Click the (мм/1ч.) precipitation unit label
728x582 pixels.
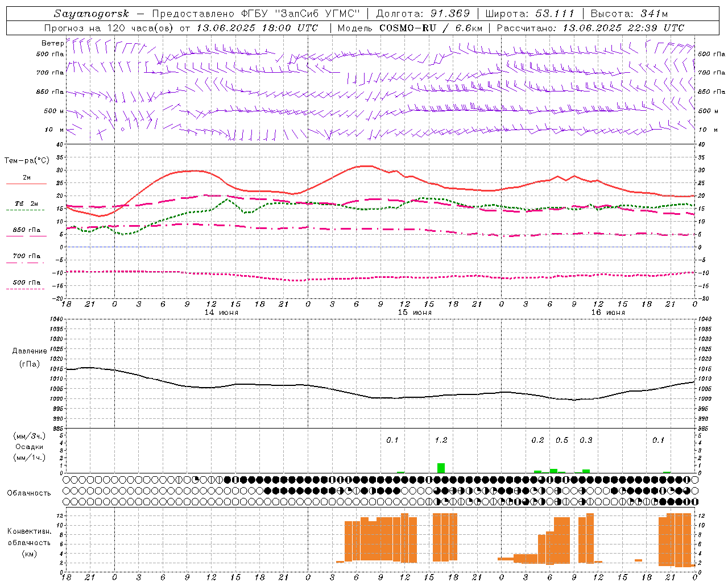[30, 458]
